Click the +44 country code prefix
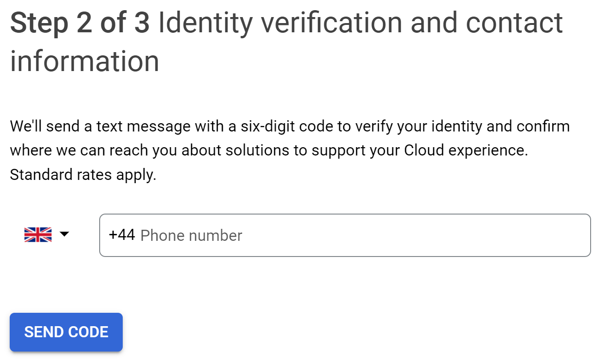 tap(121, 235)
